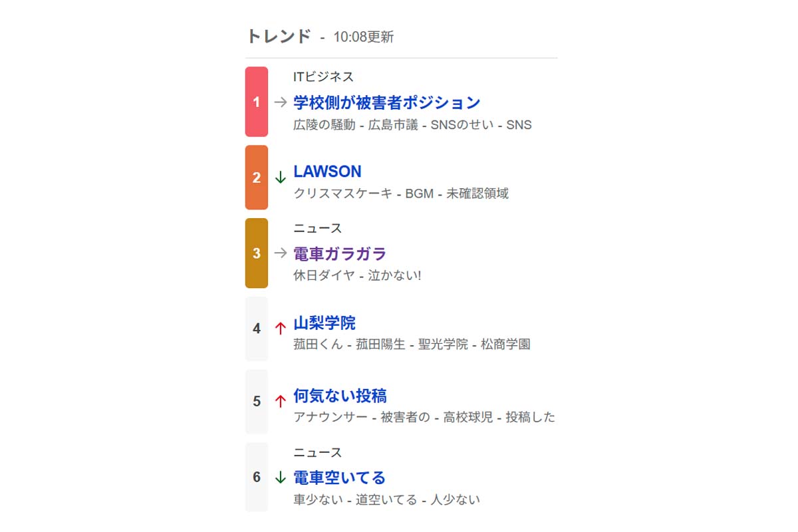798x532 pixels.
Task: Click the red rank 1 badge
Action: pyautogui.click(x=257, y=102)
